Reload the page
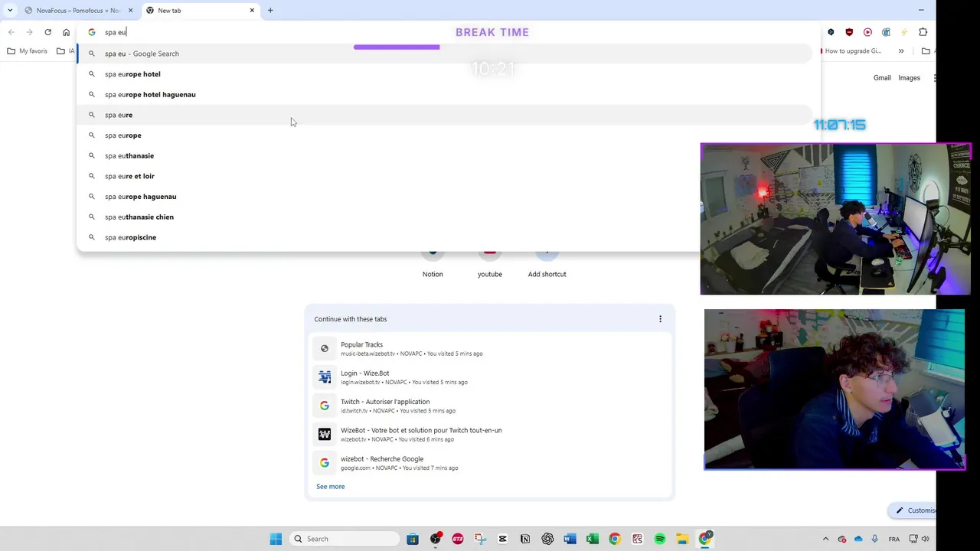The height and width of the screenshot is (551, 980). coord(47,32)
